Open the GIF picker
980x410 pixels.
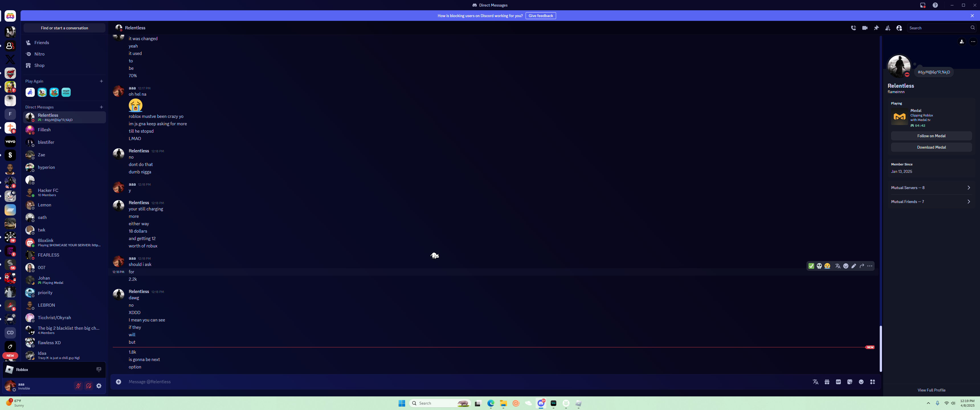[838, 382]
